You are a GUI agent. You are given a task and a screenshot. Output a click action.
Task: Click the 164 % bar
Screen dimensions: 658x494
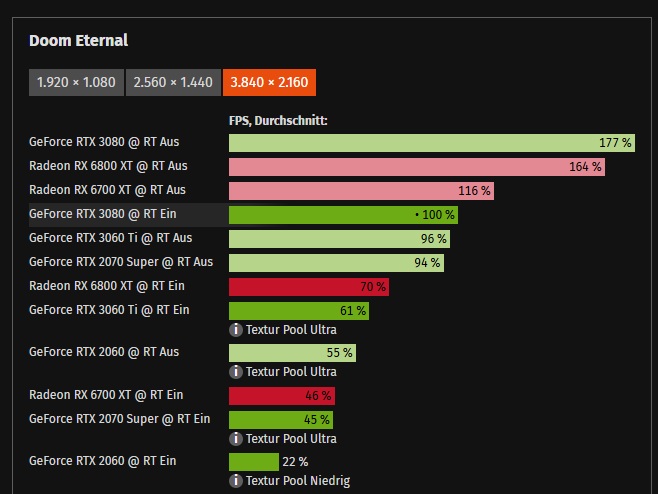click(x=417, y=167)
